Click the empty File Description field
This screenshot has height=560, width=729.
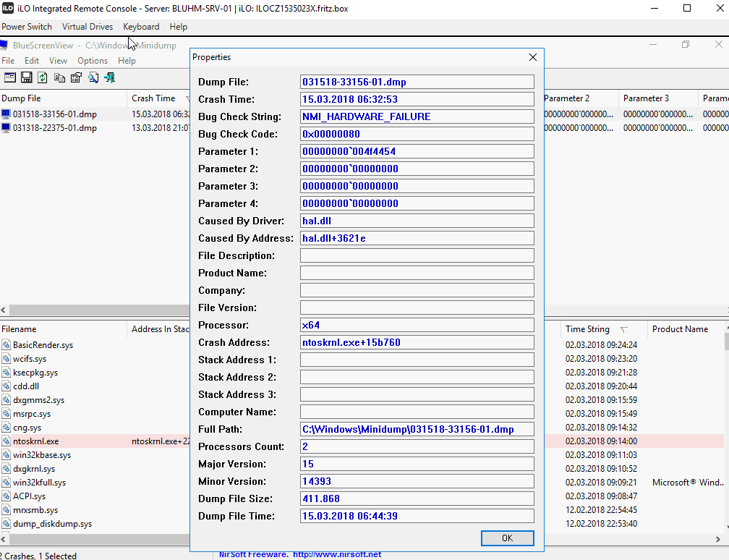point(417,255)
